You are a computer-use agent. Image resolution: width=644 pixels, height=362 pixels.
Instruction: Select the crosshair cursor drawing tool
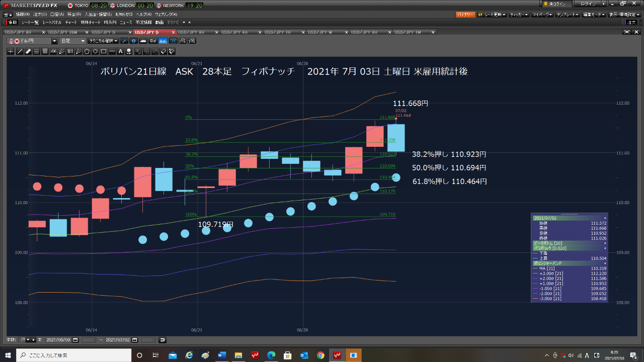click(11, 51)
